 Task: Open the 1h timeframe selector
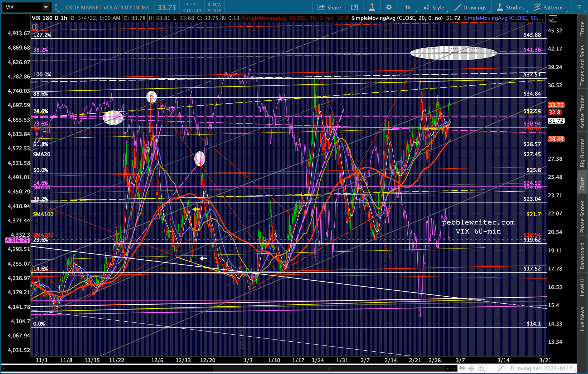pyautogui.click(x=408, y=7)
